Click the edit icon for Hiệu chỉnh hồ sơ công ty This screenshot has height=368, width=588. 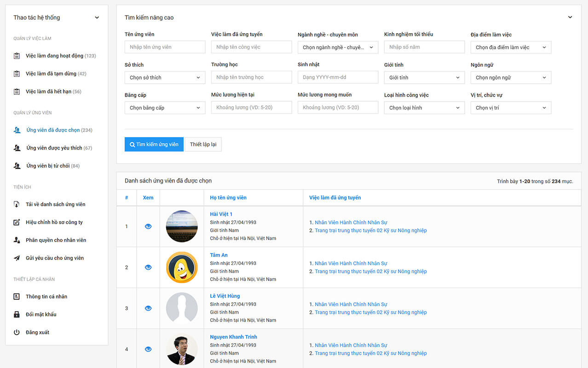pos(17,222)
